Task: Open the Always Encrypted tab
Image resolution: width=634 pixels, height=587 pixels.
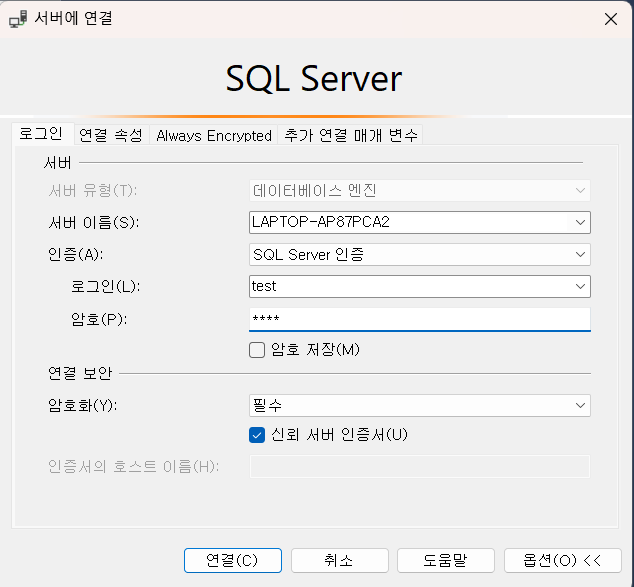Action: [x=214, y=135]
